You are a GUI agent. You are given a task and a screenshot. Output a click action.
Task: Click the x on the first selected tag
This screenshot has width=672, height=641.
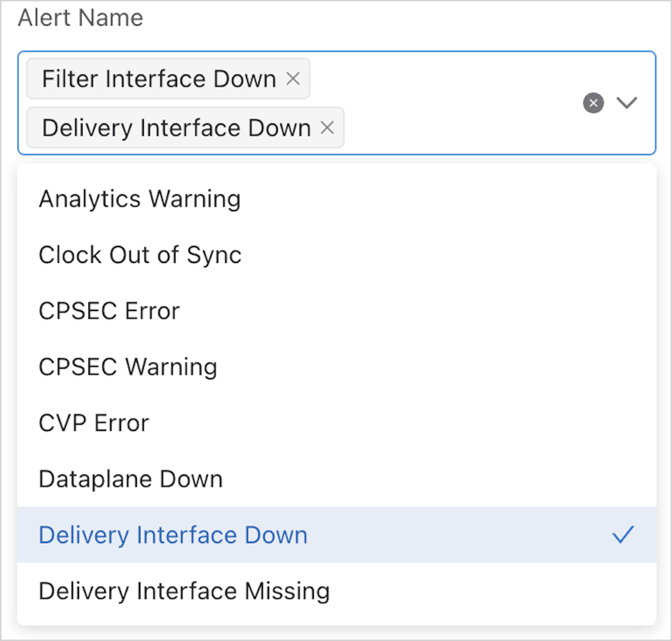tap(293, 79)
